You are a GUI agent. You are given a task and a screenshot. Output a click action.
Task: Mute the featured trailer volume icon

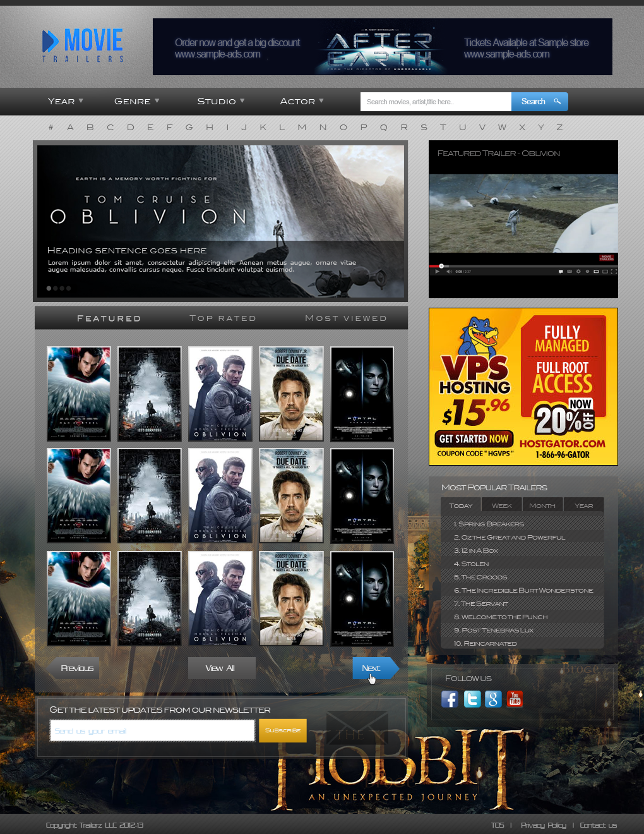449,272
